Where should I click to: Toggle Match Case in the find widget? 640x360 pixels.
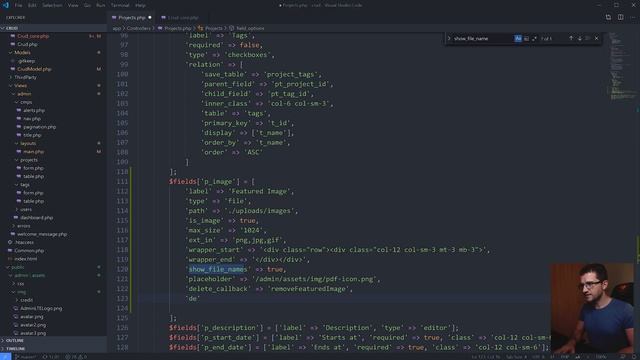(x=518, y=38)
